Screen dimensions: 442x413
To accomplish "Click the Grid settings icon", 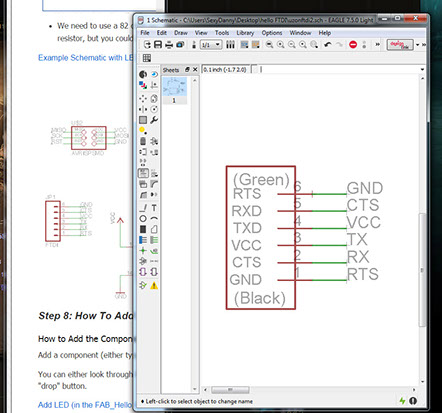I will tap(147, 58).
